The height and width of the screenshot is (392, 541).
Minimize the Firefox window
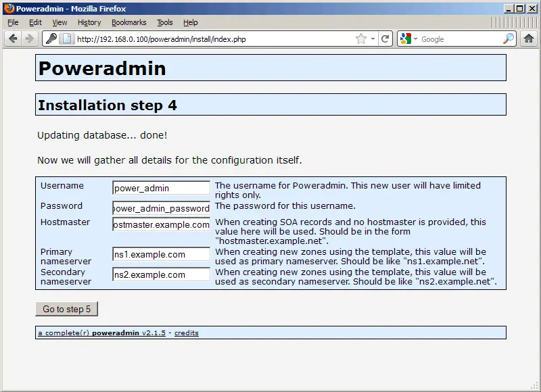[509, 9]
